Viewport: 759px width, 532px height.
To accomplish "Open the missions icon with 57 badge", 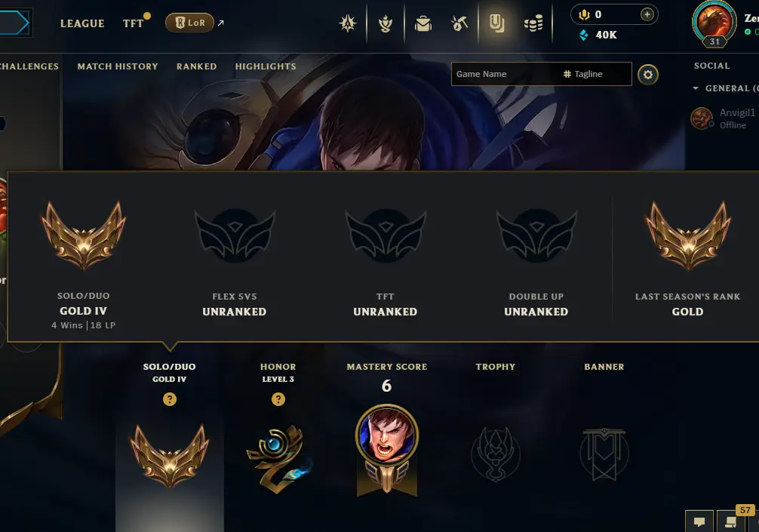I will 731,521.
